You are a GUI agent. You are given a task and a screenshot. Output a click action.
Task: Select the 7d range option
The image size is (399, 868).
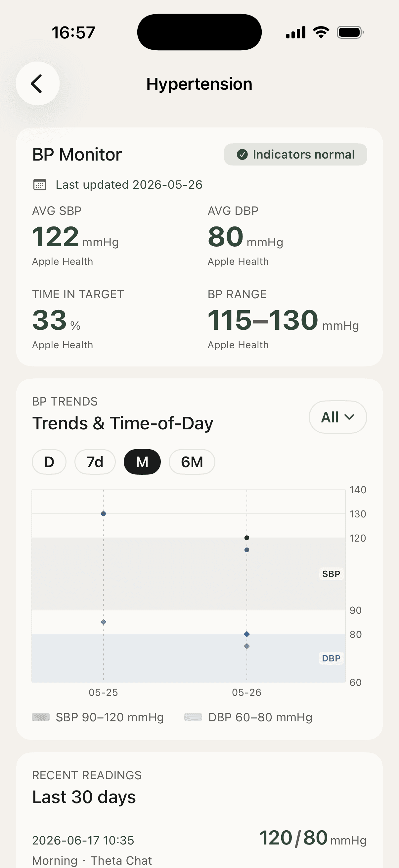coord(95,462)
